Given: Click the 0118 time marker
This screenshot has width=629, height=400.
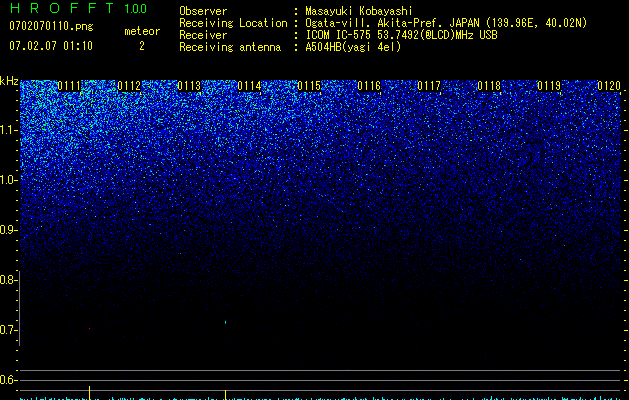Looking at the screenshot, I should pos(489,86).
